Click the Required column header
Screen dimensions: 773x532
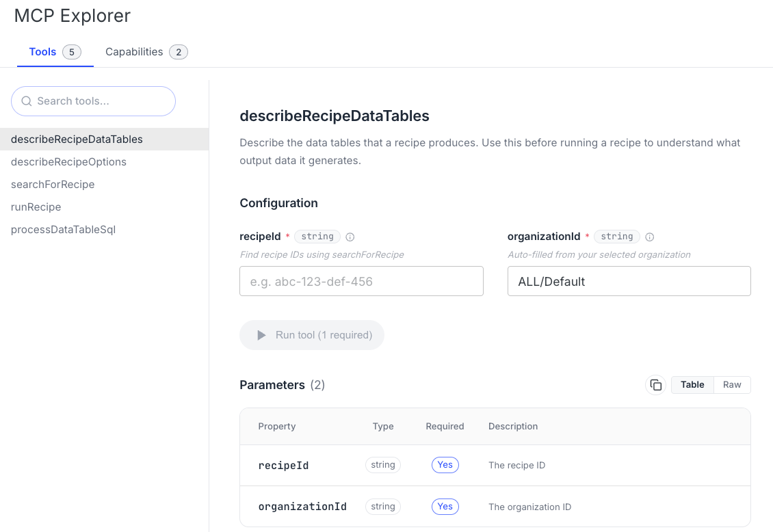tap(445, 426)
